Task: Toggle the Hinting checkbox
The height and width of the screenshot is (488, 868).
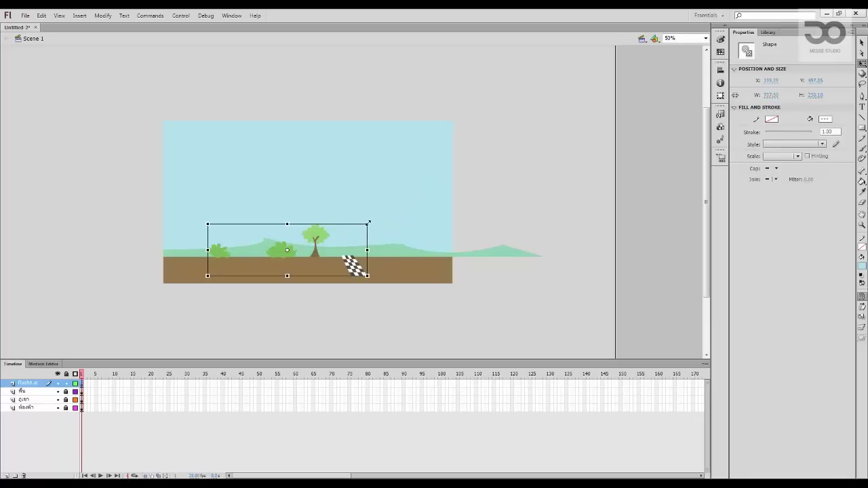Action: pos(807,156)
